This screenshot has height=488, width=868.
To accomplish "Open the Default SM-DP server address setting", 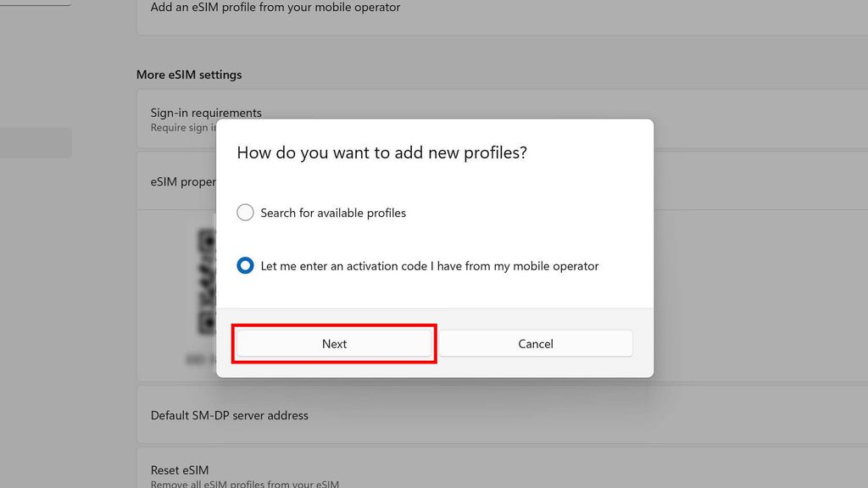I will tap(231, 415).
